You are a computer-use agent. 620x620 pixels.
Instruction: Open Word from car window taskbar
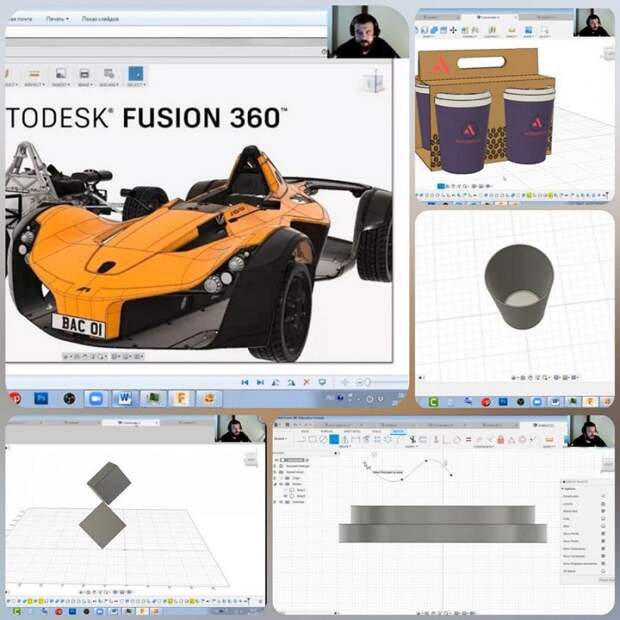[125, 398]
